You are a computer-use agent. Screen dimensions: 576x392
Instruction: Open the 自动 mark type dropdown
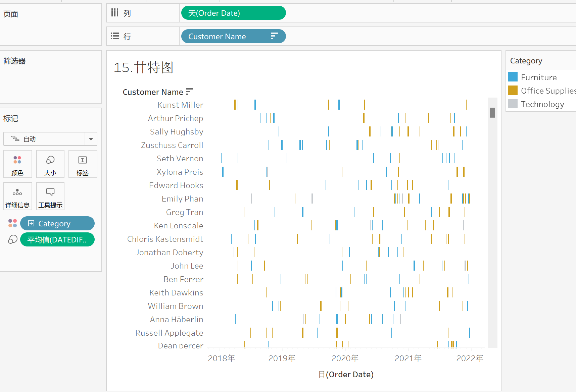(90, 138)
